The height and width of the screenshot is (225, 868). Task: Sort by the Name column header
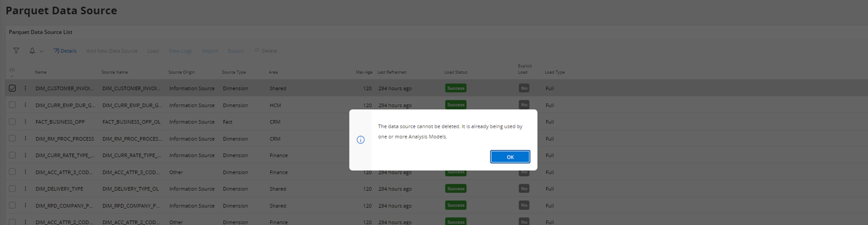(x=41, y=72)
